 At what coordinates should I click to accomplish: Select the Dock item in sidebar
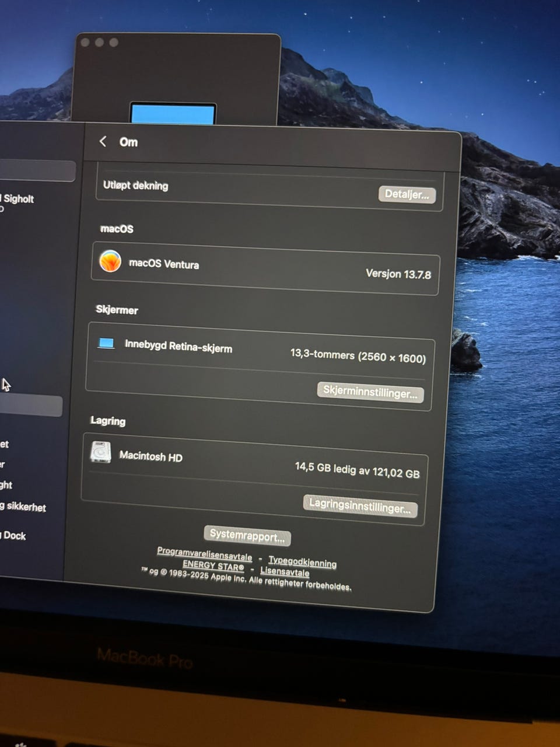(x=13, y=535)
